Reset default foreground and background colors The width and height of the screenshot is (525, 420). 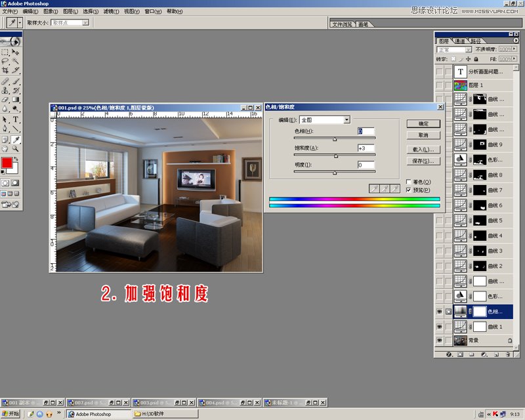pos(3,172)
